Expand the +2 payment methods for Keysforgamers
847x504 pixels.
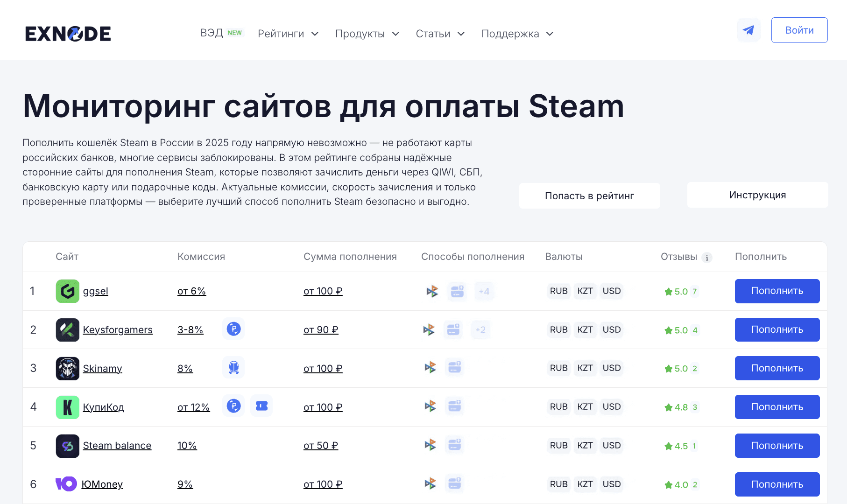point(480,330)
